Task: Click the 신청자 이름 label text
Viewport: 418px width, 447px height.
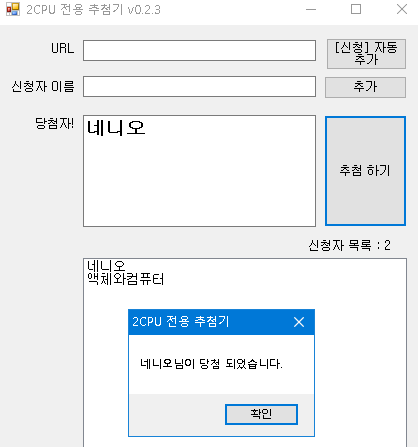Action: click(x=43, y=87)
